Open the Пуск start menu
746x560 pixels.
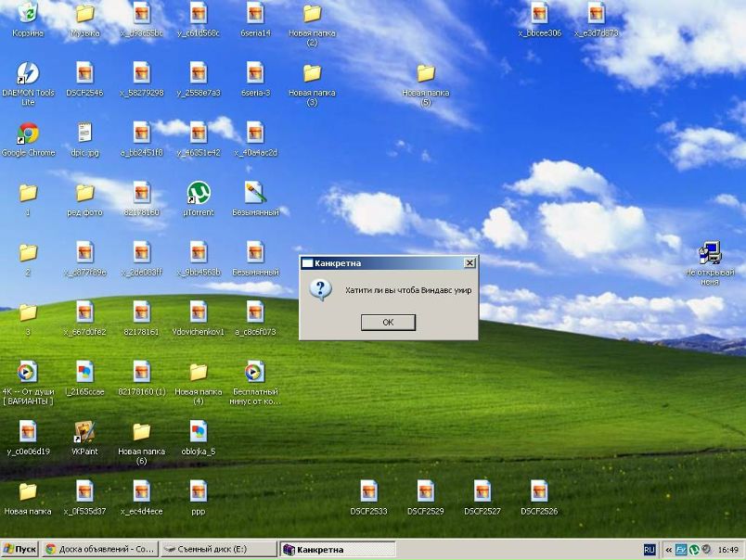pos(19,549)
